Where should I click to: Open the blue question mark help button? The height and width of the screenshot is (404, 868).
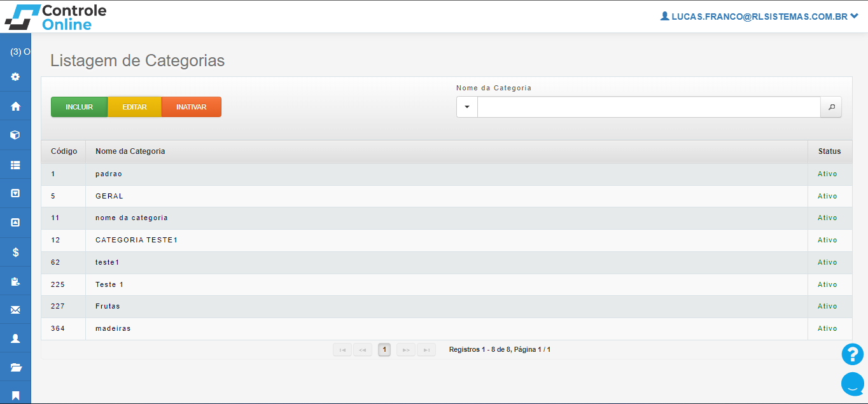(852, 354)
